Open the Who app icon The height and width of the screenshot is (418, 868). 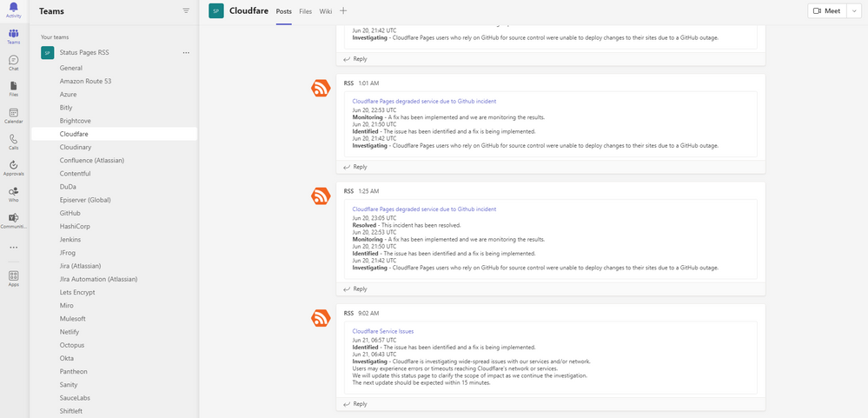pyautogui.click(x=14, y=191)
